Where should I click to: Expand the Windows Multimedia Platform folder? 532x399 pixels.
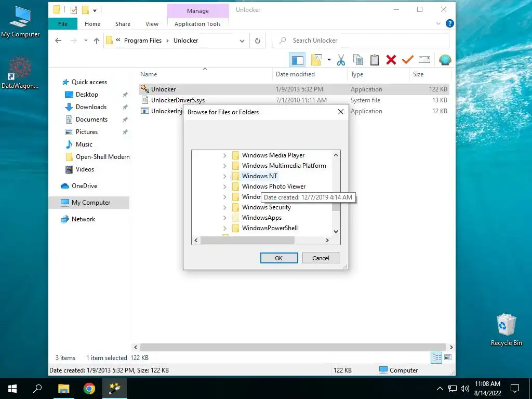(224, 166)
